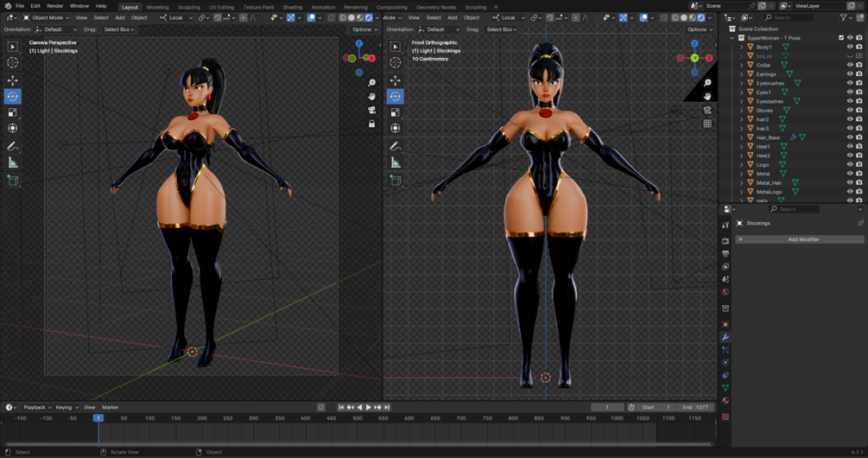The image size is (868, 458).
Task: Toggle X-ray in left viewport header
Action: click(332, 18)
